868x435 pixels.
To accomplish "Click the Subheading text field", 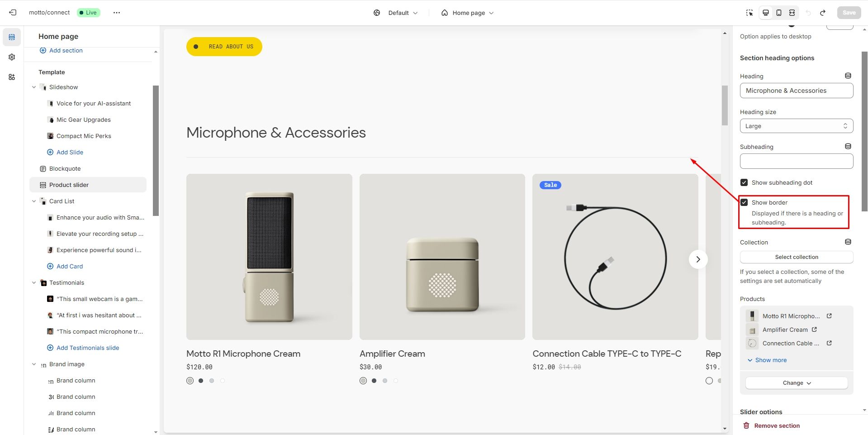I will [x=797, y=161].
